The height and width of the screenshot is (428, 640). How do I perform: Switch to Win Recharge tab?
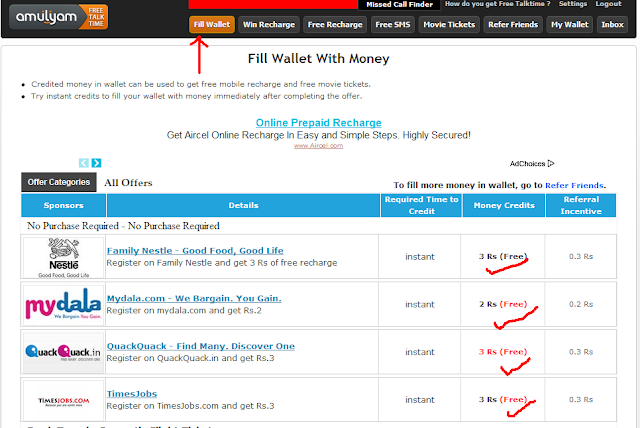(x=269, y=24)
